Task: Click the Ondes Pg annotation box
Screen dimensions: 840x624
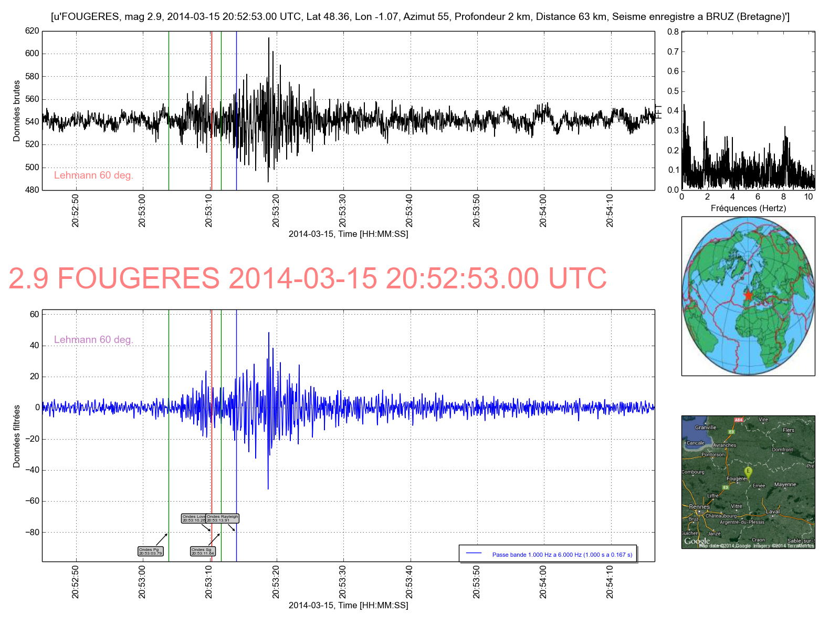Action: 151,552
